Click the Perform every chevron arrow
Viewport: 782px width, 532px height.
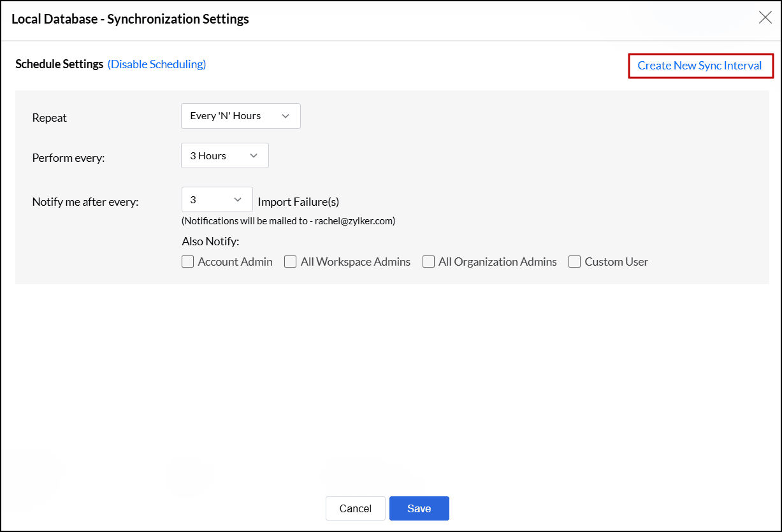coord(254,155)
